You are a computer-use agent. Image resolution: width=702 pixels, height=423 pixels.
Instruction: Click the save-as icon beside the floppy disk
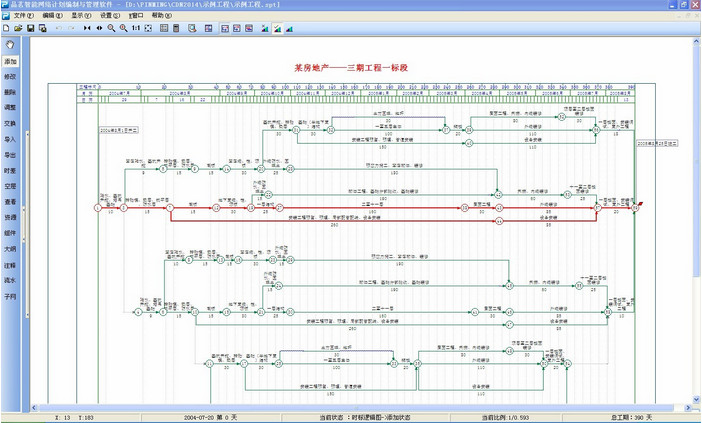pyautogui.click(x=43, y=28)
